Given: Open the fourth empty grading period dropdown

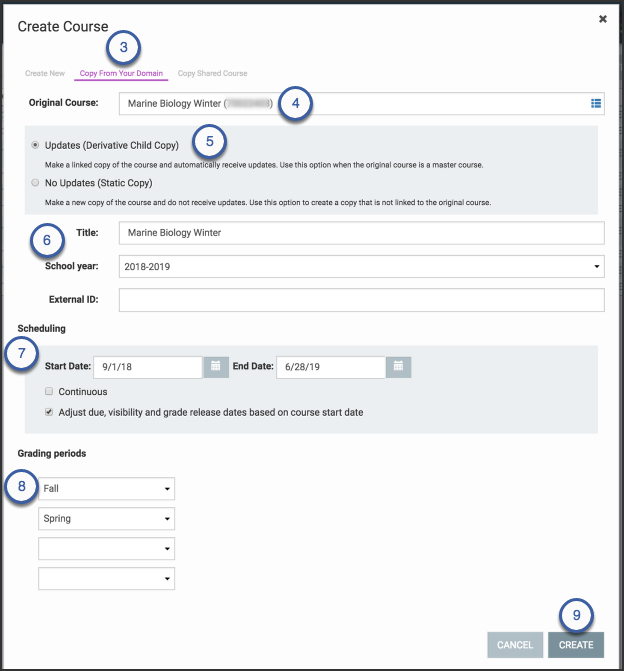Looking at the screenshot, I should pyautogui.click(x=107, y=578).
